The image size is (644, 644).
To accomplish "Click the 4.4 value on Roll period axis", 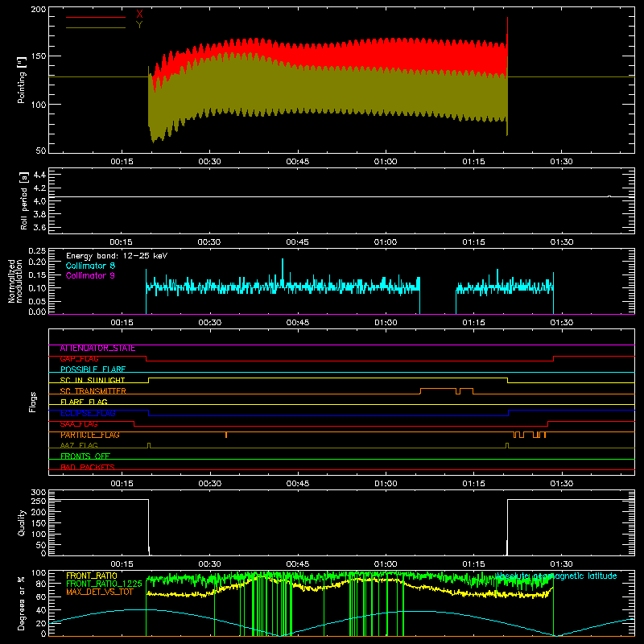I will coord(39,175).
